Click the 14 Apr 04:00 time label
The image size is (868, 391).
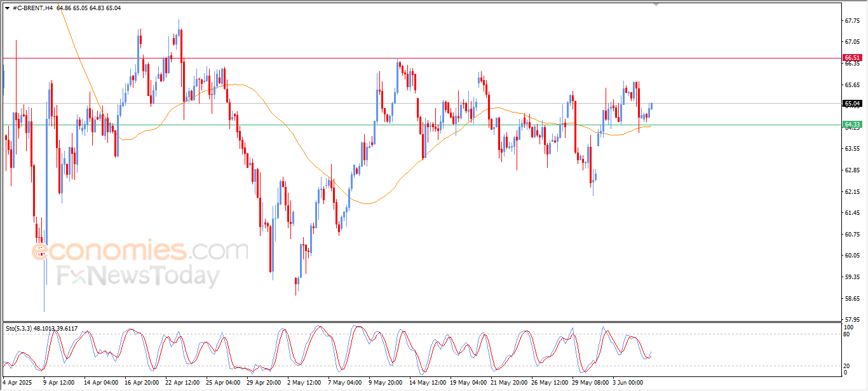click(101, 383)
